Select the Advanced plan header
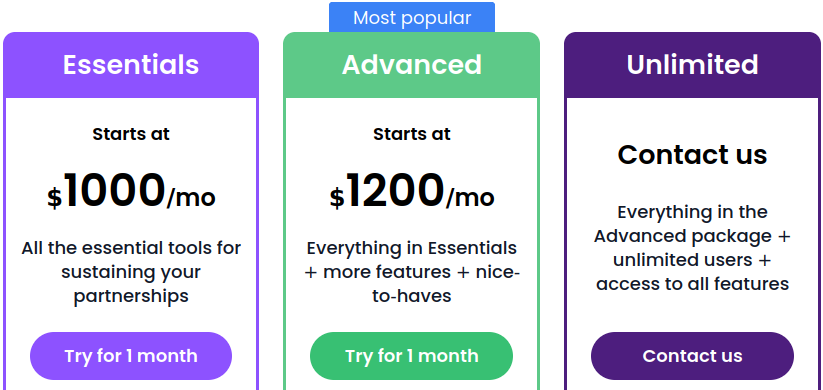The height and width of the screenshot is (390, 823). [x=412, y=65]
